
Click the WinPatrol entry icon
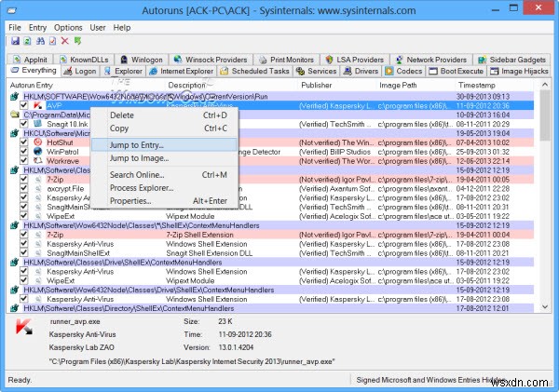(x=37, y=150)
